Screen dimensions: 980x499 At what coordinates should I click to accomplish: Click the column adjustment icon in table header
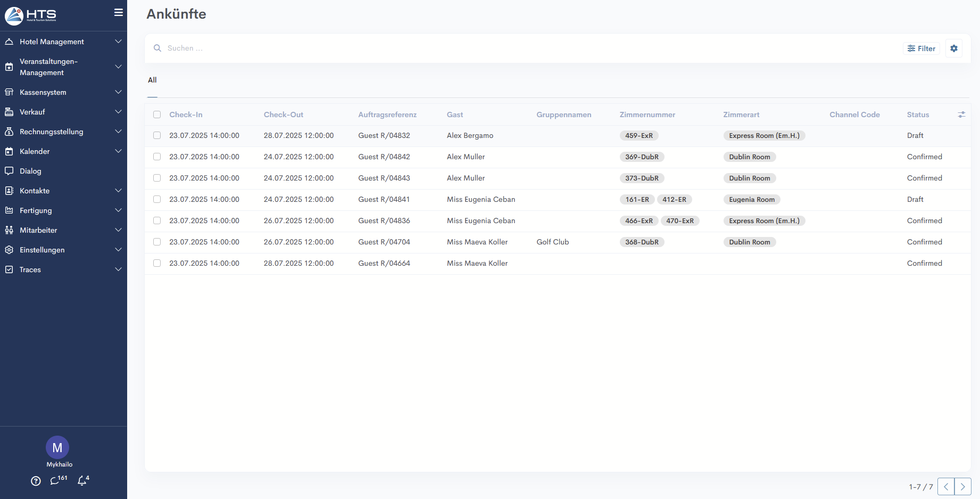(x=961, y=114)
